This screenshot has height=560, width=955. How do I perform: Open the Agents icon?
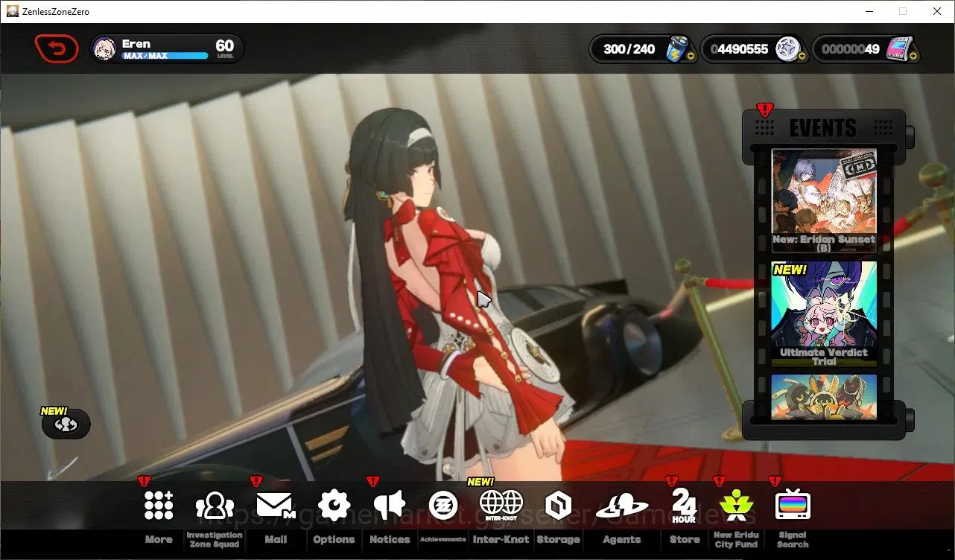coord(622,507)
